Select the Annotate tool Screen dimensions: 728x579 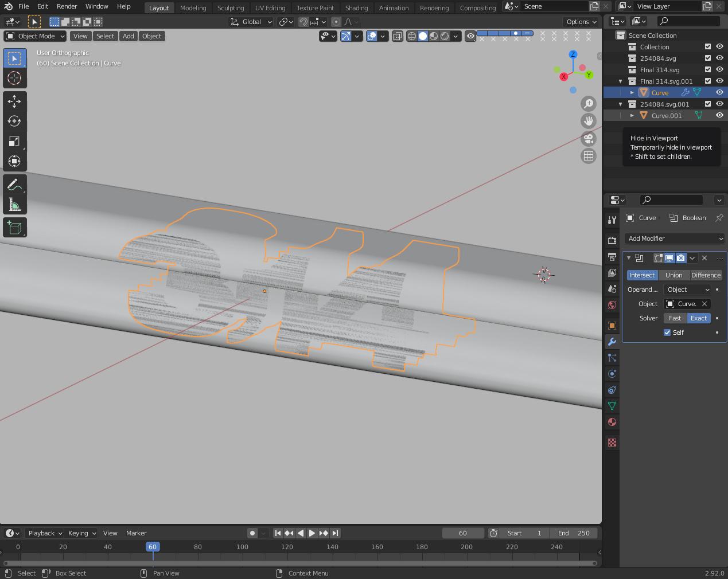click(x=14, y=185)
